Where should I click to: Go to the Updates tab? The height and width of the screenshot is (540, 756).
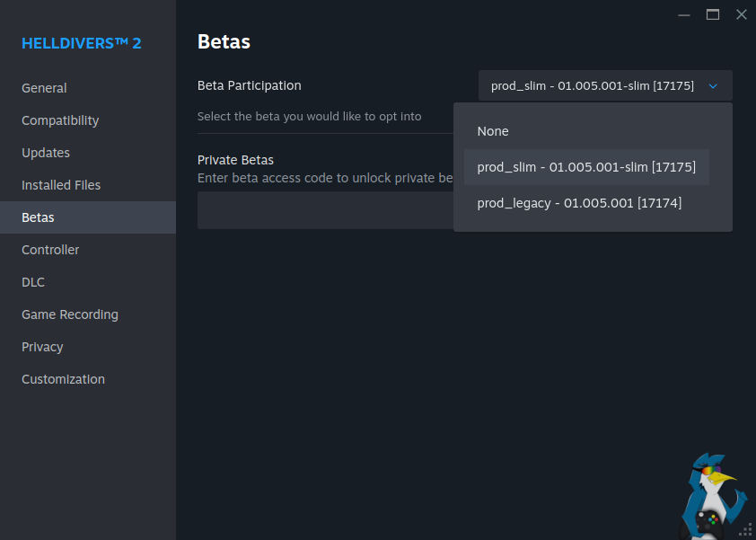pyautogui.click(x=46, y=153)
